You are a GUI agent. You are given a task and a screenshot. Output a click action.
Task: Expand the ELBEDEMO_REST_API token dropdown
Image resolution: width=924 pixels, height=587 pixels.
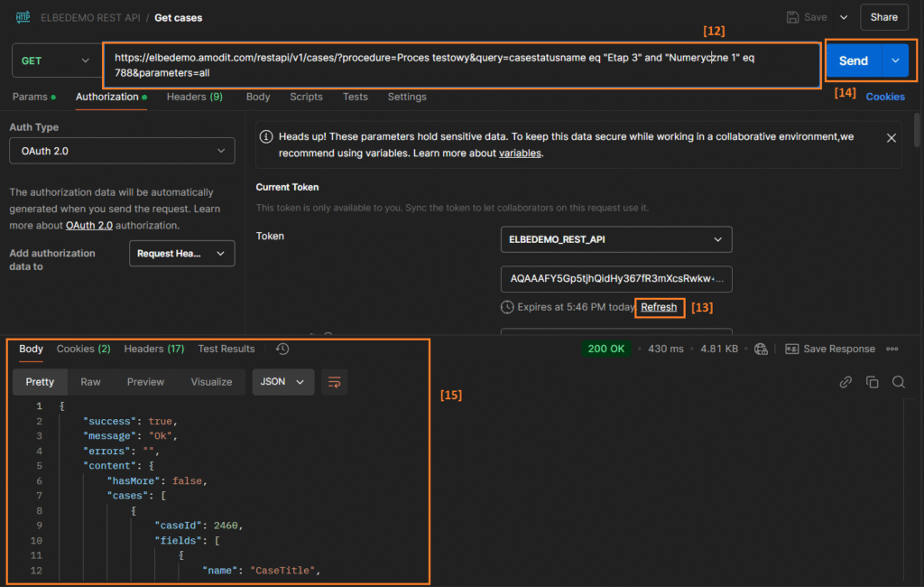pos(616,239)
